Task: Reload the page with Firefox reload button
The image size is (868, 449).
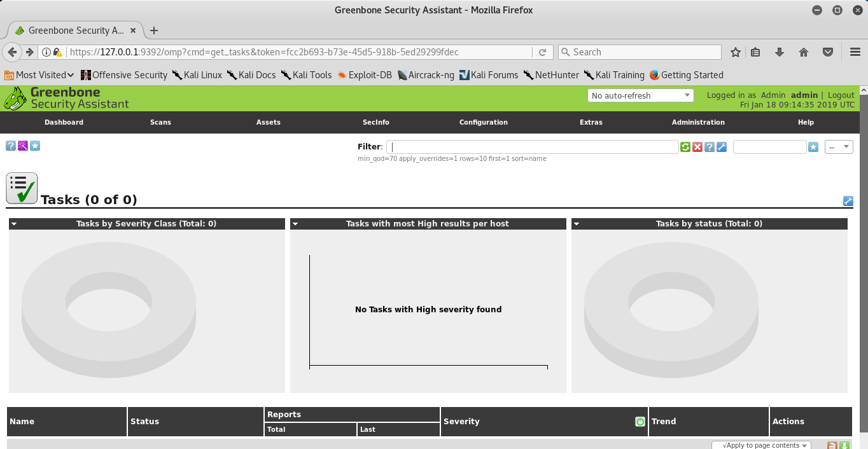Action: 543,52
